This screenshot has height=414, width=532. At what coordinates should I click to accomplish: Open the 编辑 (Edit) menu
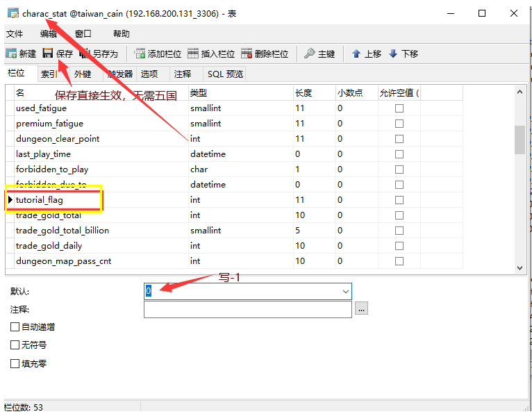point(49,33)
